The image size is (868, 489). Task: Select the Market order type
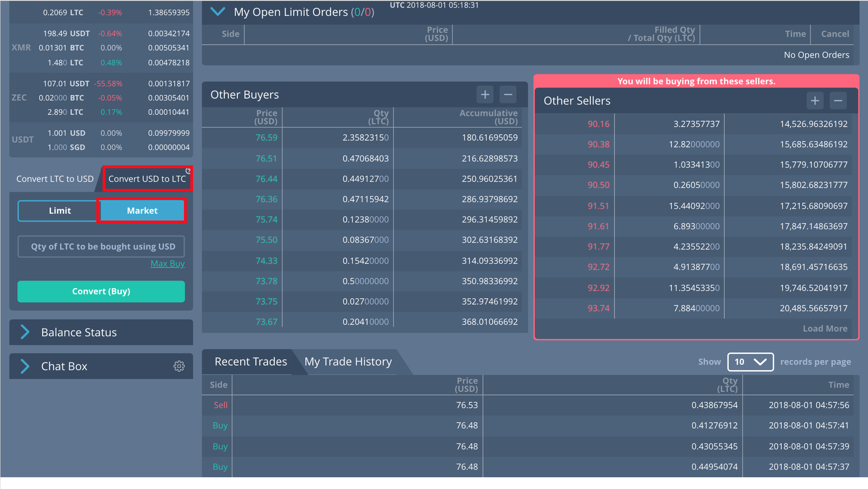142,211
